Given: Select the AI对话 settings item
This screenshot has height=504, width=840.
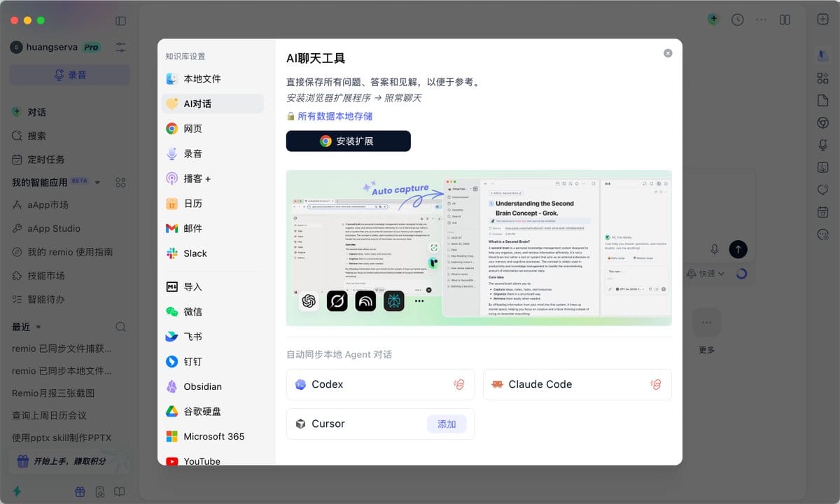Looking at the screenshot, I should 213,104.
